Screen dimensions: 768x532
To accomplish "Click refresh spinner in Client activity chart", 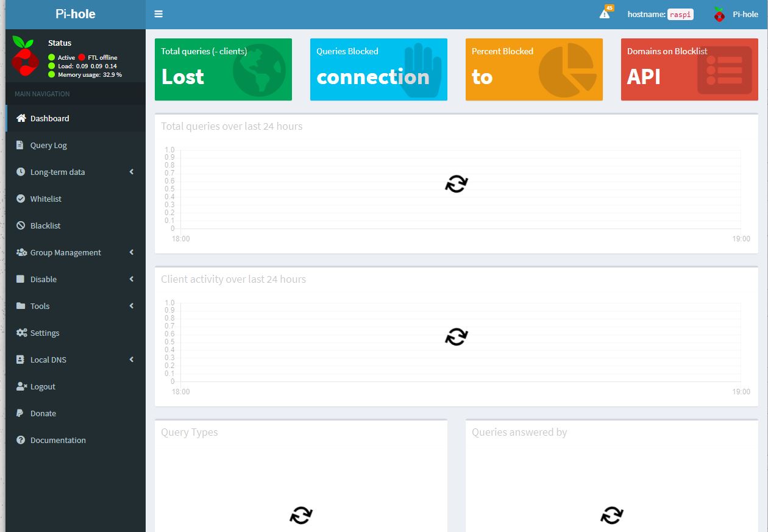I will [457, 337].
